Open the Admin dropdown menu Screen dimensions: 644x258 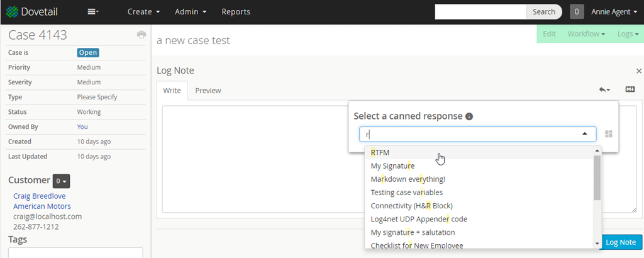(x=191, y=11)
